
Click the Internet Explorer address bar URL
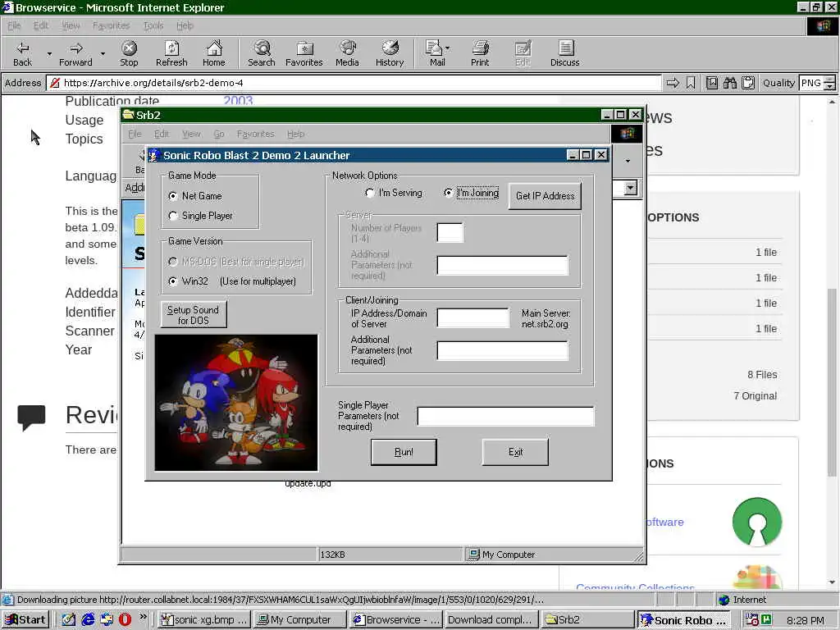153,83
